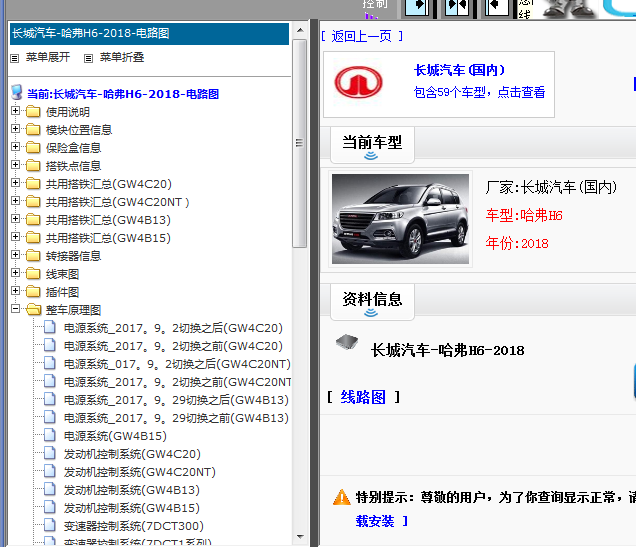Click open folder icon of 整车原理图
This screenshot has height=547, width=636.
[34, 309]
